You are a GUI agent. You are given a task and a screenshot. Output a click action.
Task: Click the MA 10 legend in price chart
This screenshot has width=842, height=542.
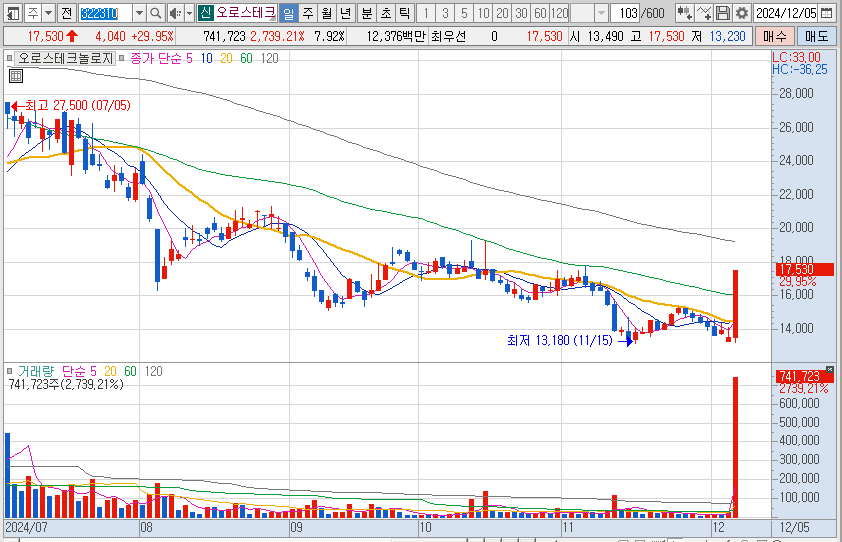(x=207, y=58)
